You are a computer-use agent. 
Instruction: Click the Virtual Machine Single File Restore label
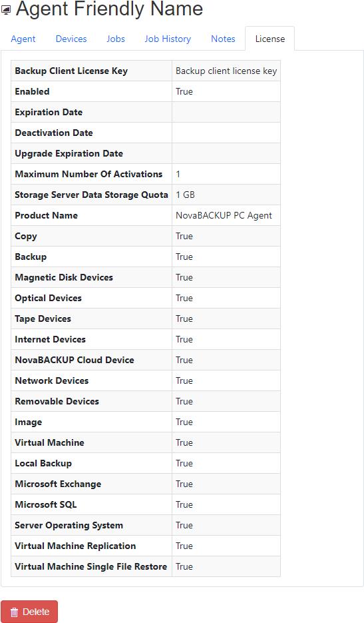click(x=91, y=566)
